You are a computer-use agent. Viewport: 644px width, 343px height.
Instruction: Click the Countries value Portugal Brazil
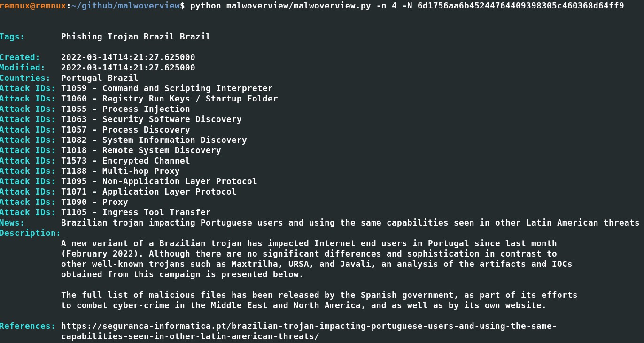(x=100, y=78)
